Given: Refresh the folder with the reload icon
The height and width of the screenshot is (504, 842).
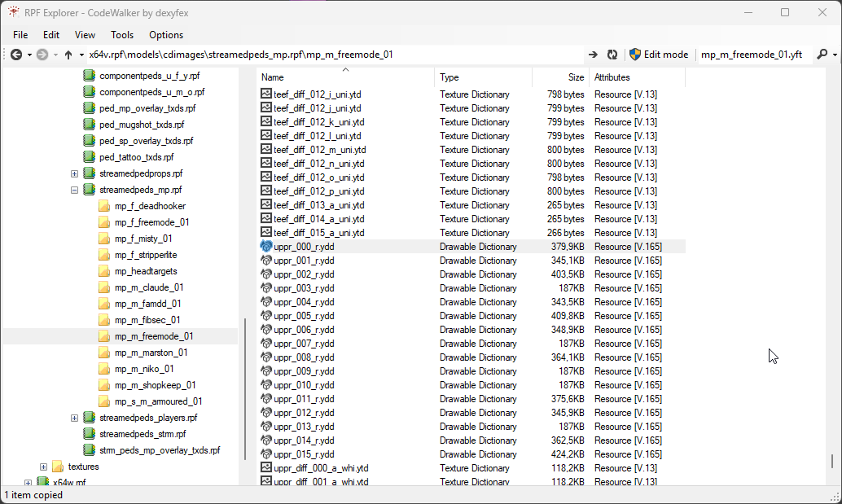Looking at the screenshot, I should coord(612,55).
